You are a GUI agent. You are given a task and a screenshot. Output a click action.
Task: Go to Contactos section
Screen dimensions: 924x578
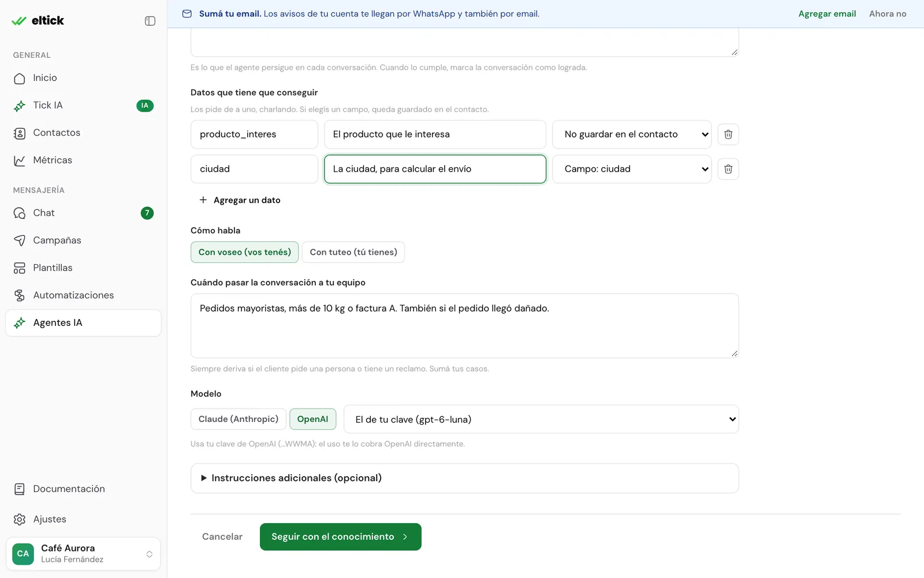click(x=83, y=133)
